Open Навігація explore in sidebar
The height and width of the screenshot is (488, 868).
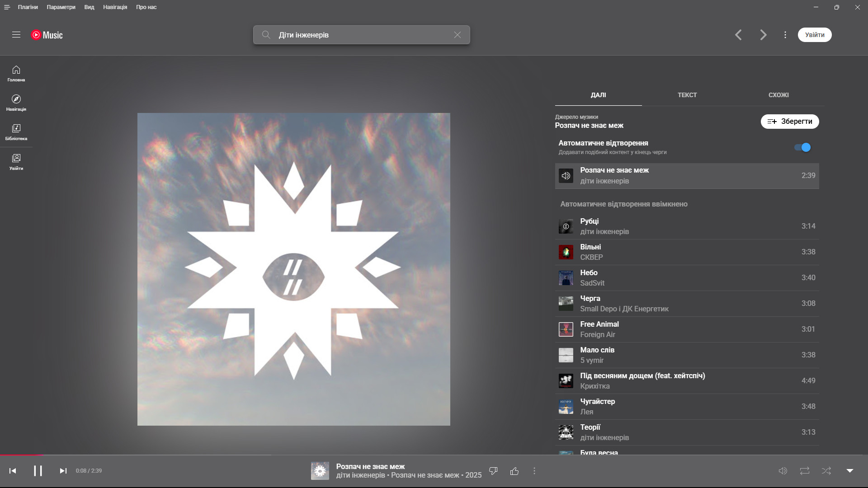tap(16, 103)
